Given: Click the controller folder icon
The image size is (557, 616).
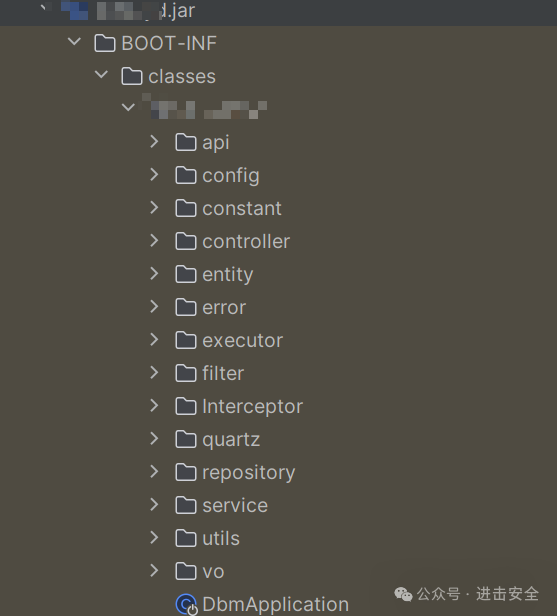Looking at the screenshot, I should pos(186,241).
